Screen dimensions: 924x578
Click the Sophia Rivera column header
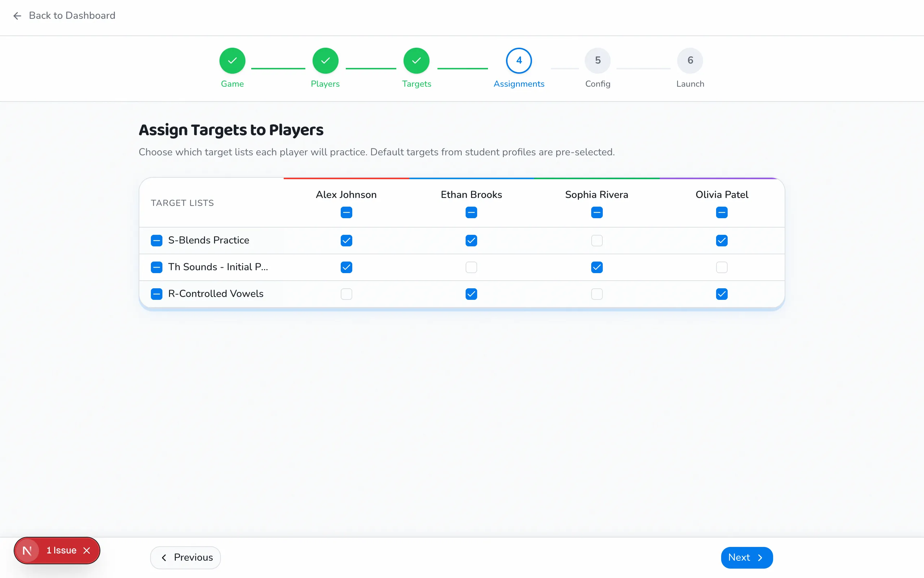pos(596,195)
